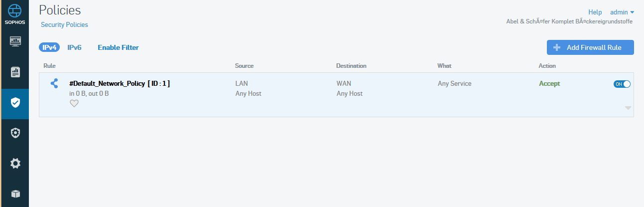The width and height of the screenshot is (644, 207).
Task: Open the monitor dashboard sidebar icon
Action: coord(15,41)
